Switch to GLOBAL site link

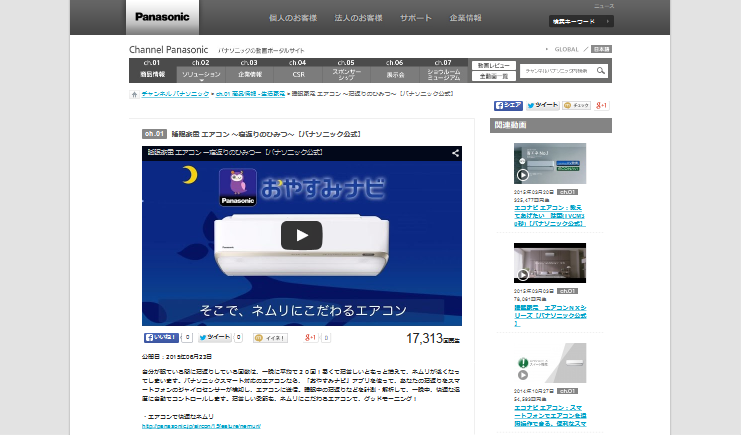click(566, 49)
